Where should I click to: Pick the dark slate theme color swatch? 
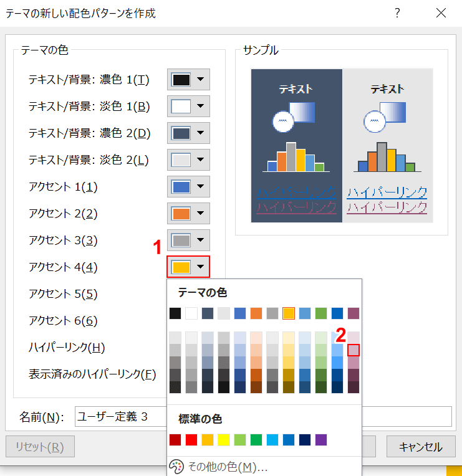[x=208, y=313]
